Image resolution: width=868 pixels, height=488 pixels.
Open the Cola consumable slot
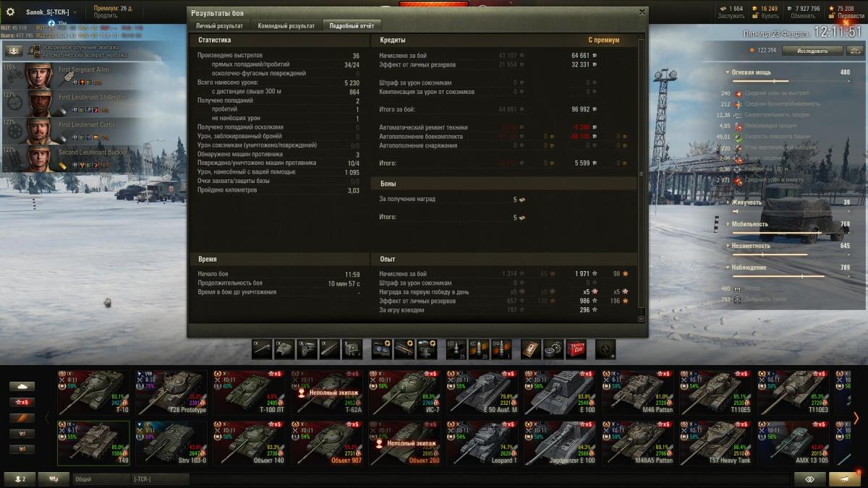[576, 349]
